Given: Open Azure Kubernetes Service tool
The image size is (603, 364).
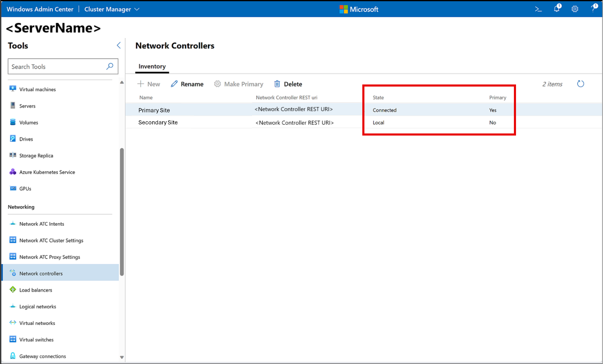Looking at the screenshot, I should [47, 172].
